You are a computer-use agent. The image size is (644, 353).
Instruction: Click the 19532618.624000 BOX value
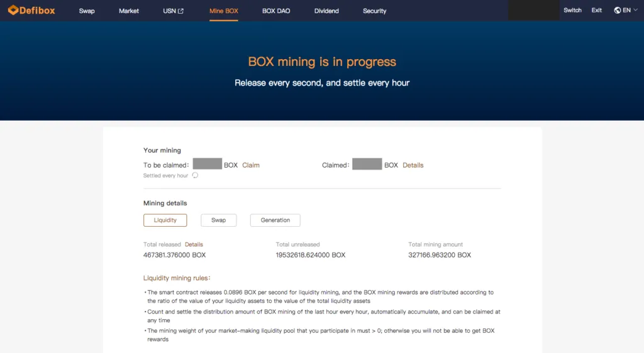coord(311,255)
